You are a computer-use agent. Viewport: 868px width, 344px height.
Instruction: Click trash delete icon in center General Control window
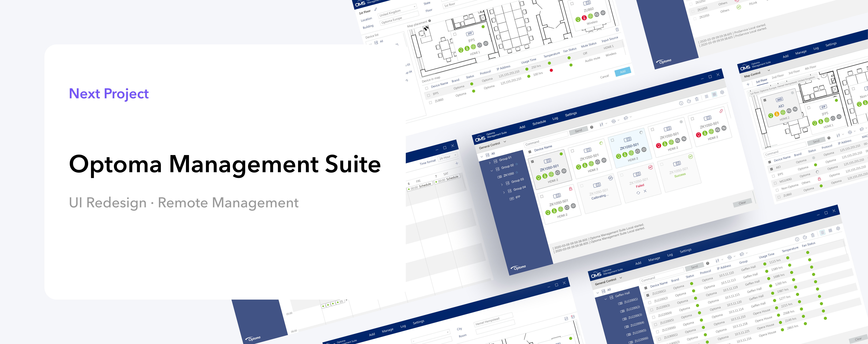697,99
